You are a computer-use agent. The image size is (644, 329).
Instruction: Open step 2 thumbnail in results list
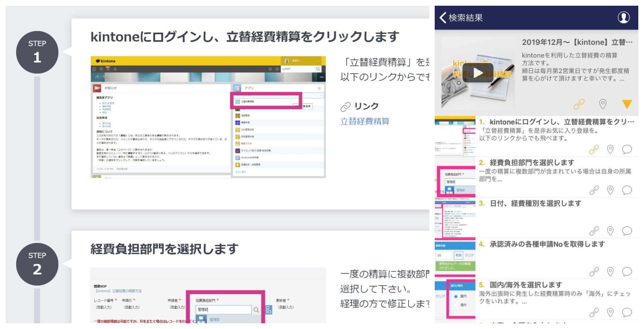[455, 177]
